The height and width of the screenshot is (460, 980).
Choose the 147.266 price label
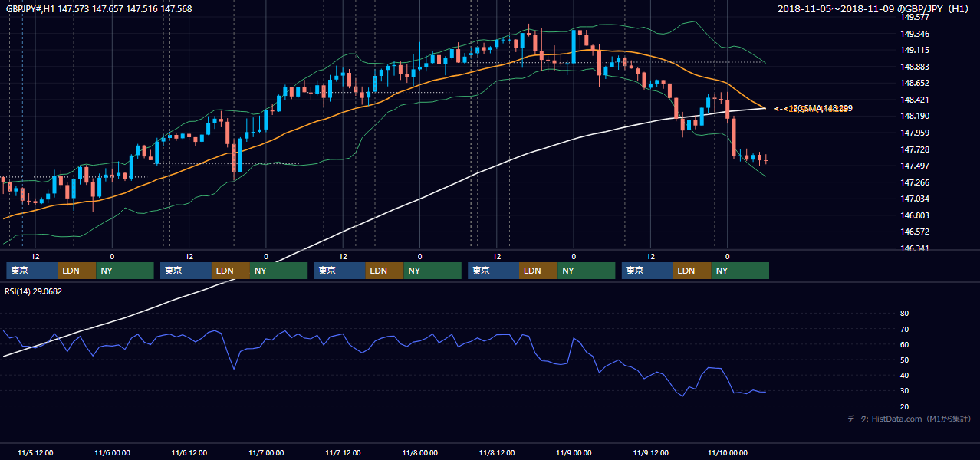[915, 182]
